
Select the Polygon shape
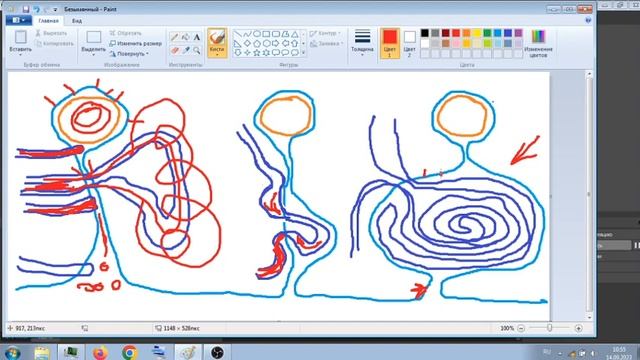tap(285, 34)
